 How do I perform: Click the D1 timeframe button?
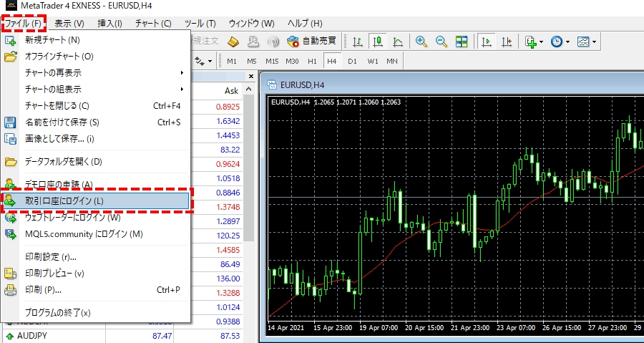tap(352, 61)
